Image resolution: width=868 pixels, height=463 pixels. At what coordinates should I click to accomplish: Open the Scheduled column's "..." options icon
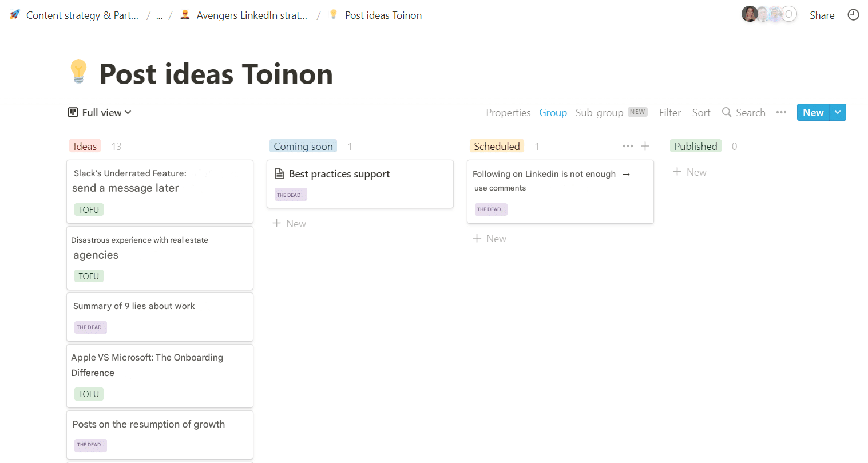(628, 146)
